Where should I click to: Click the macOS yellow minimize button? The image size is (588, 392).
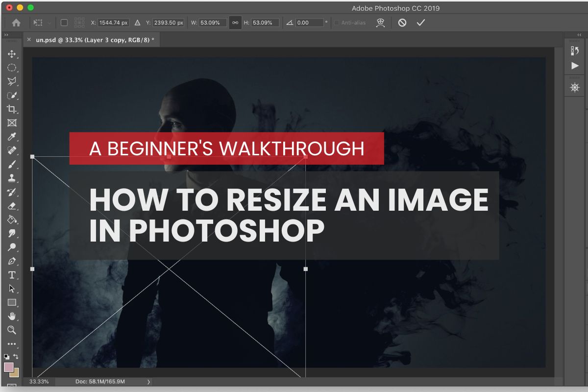[x=20, y=7]
